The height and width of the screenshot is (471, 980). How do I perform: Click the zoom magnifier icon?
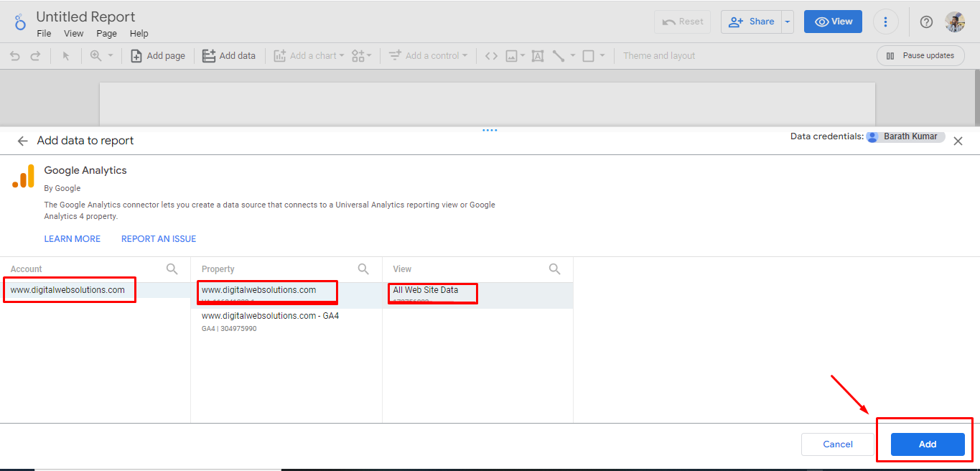pos(95,55)
